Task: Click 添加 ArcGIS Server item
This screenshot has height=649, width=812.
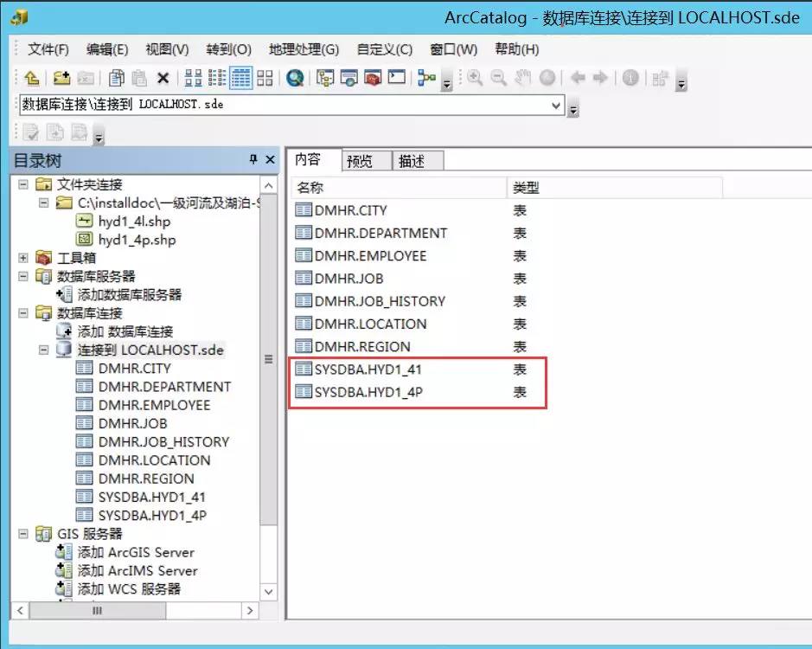Action: tap(136, 553)
